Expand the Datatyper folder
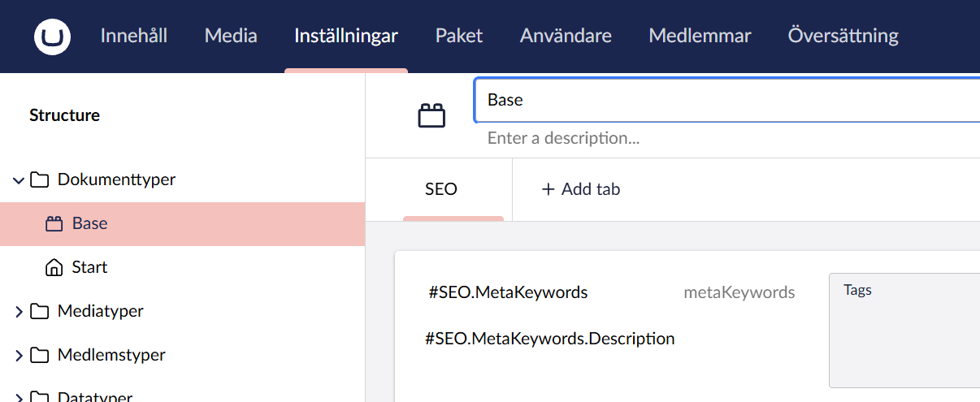 [19, 398]
